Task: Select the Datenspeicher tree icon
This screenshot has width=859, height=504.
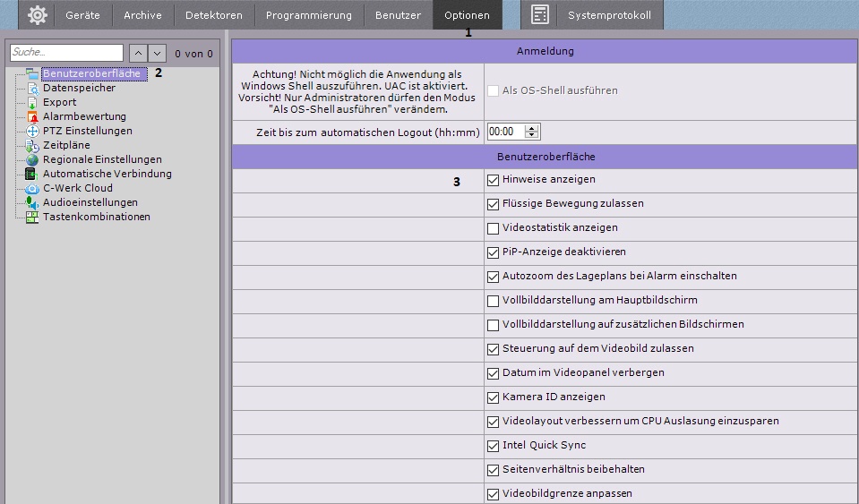Action: (x=32, y=88)
